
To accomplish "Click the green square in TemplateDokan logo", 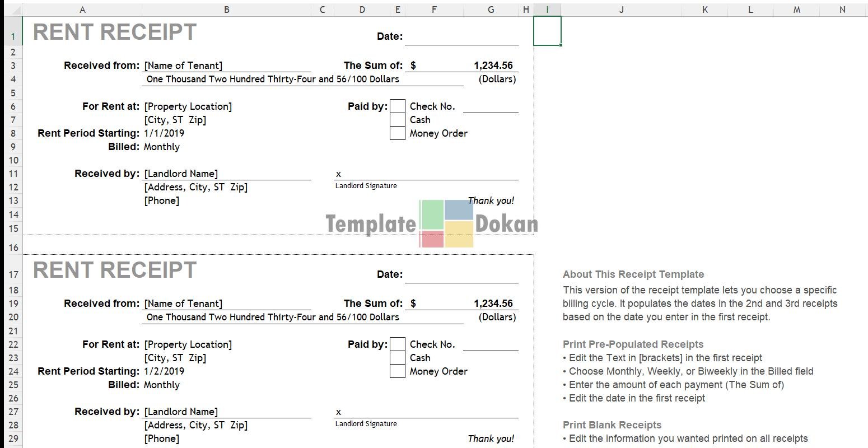I will point(432,214).
